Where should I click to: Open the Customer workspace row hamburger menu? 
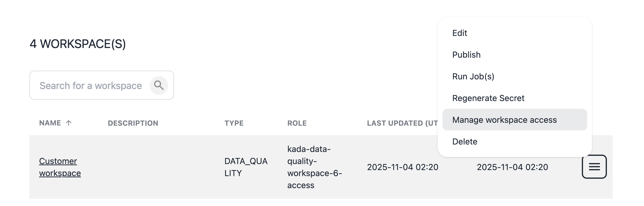pyautogui.click(x=594, y=167)
